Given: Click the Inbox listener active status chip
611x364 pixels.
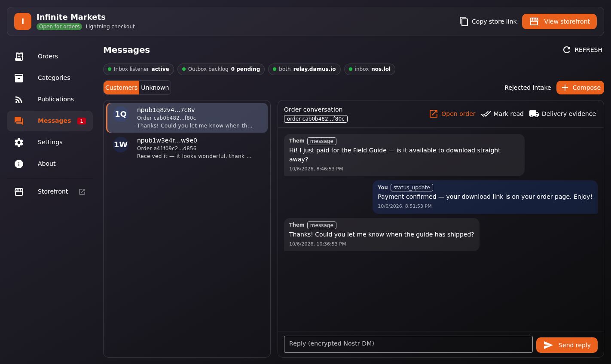Looking at the screenshot, I should (x=138, y=69).
